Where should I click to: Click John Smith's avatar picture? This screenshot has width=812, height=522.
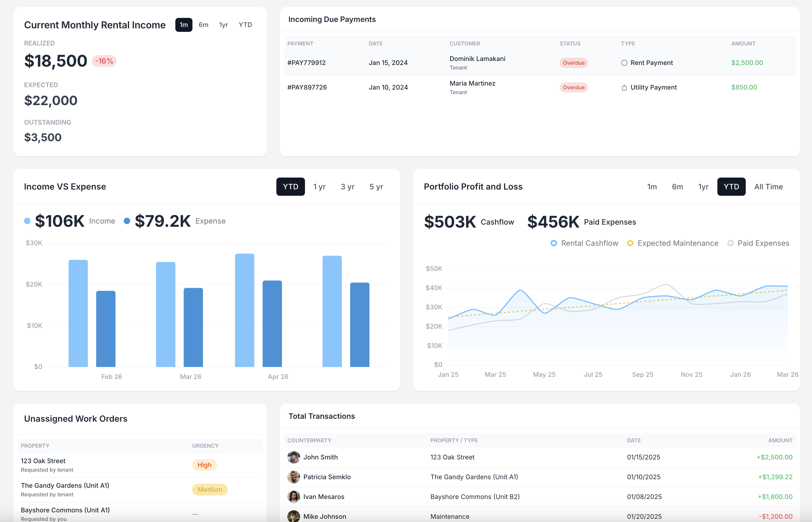293,457
